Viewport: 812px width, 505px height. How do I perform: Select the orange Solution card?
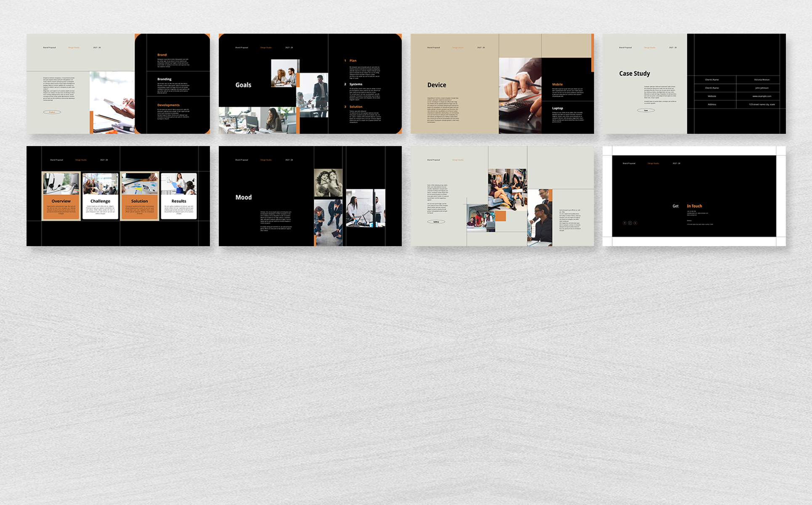(139, 196)
